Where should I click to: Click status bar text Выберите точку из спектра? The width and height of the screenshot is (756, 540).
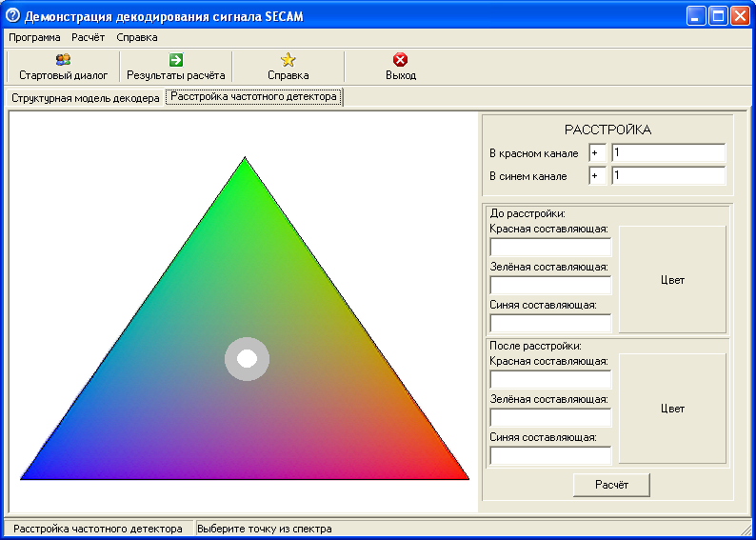coord(264,529)
